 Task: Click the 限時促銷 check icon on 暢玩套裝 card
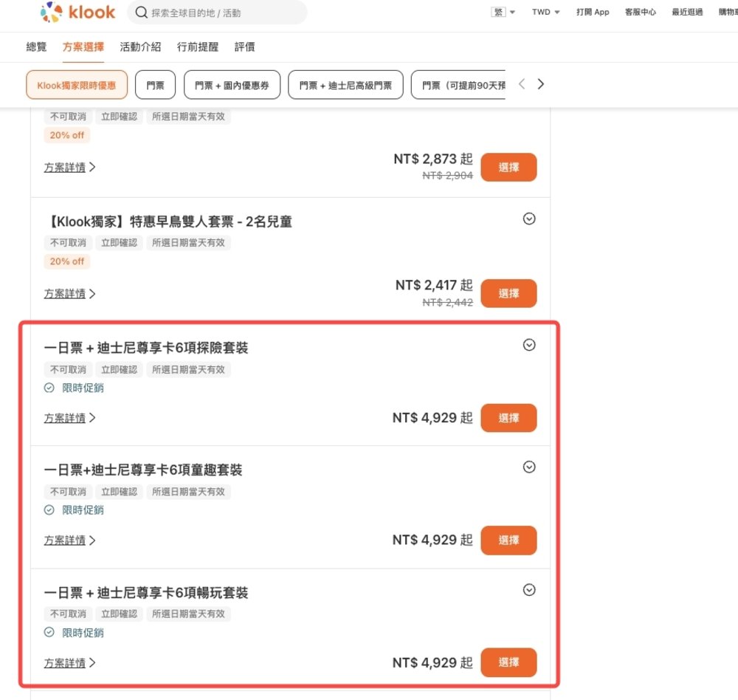[x=49, y=632]
